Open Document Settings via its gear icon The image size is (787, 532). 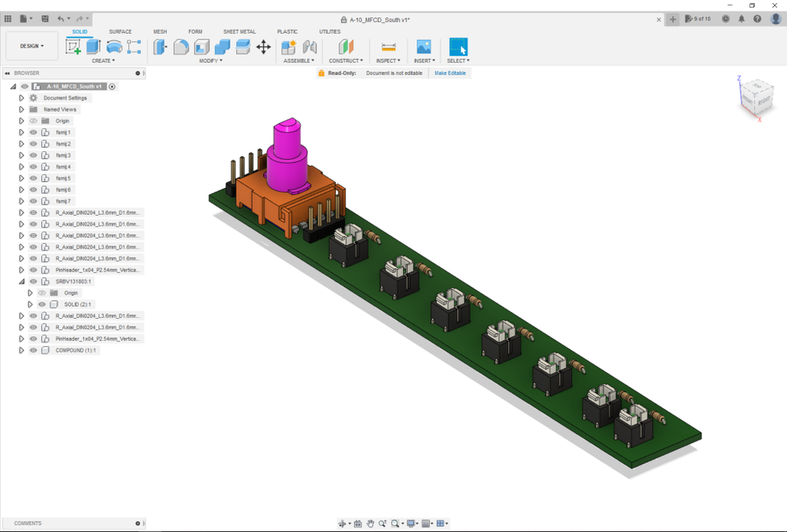pyautogui.click(x=33, y=98)
